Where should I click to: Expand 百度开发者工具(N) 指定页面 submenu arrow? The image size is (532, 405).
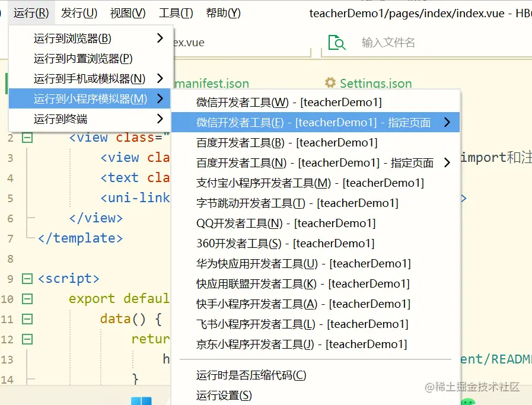pyautogui.click(x=447, y=162)
